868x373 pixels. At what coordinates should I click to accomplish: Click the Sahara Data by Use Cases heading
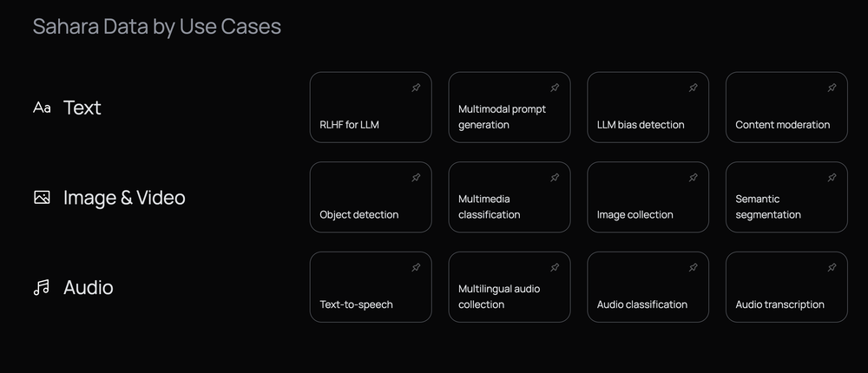(157, 27)
